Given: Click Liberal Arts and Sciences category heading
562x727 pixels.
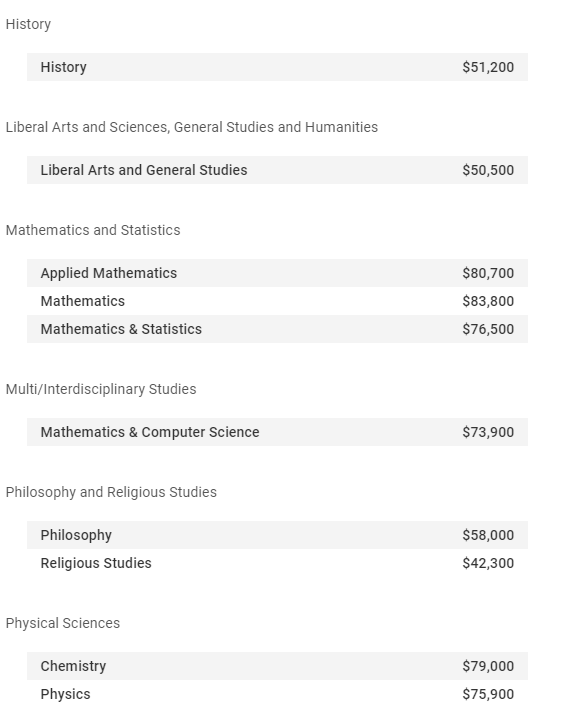Looking at the screenshot, I should (x=192, y=127).
